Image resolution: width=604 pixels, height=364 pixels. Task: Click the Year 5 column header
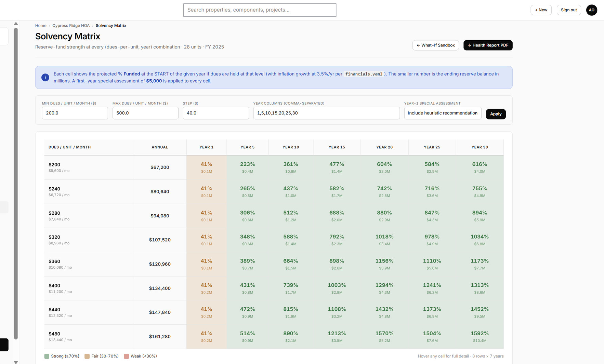(x=248, y=147)
